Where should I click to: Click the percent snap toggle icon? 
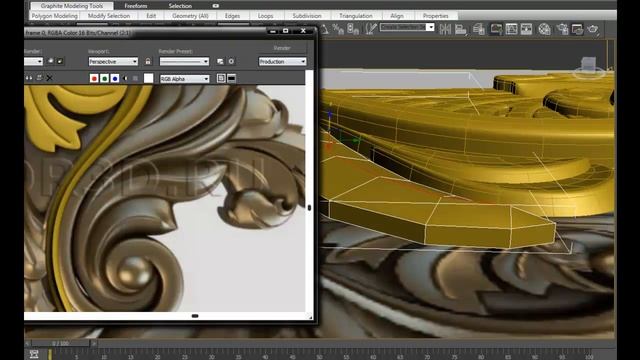tap(338, 29)
